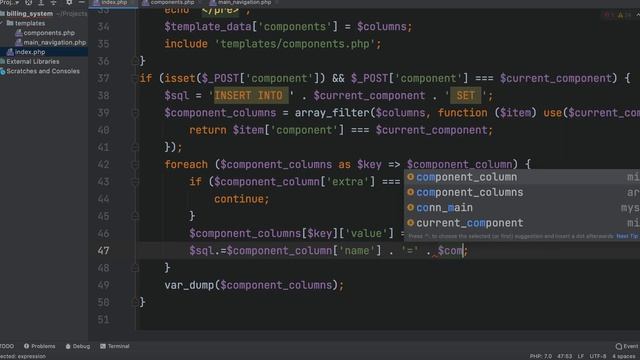Click the External Libraries icon
This screenshot has height=360, width=640.
coord(3,61)
